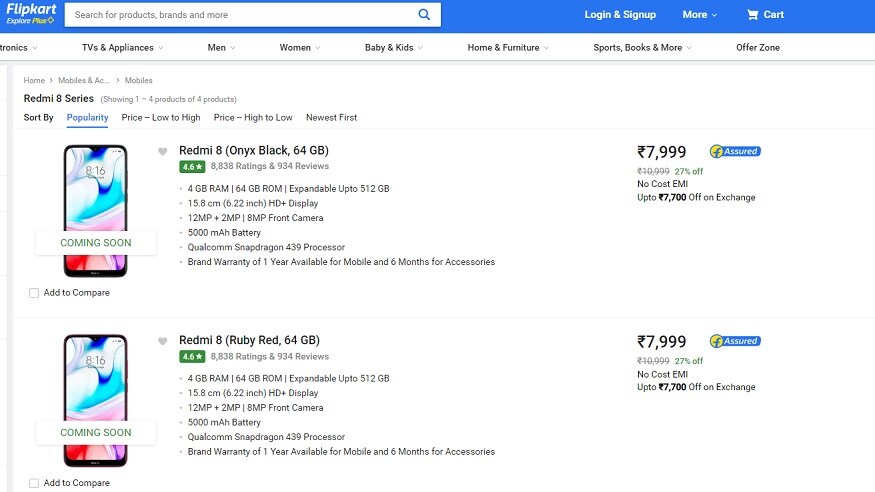Click Upto ₹7,700 Off on Exchange for Ruby Red

pos(696,387)
